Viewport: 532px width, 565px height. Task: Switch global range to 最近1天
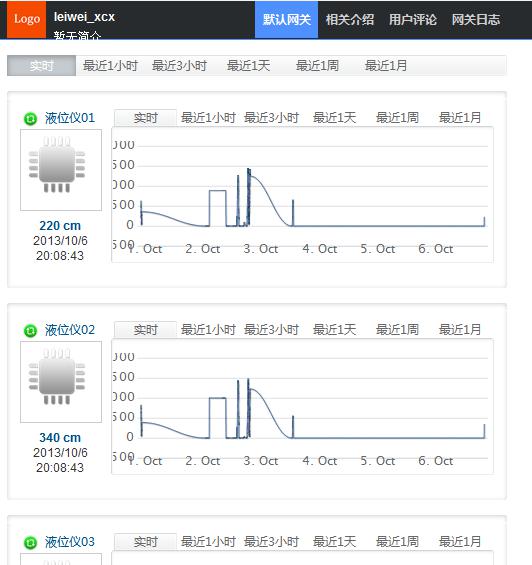[248, 66]
